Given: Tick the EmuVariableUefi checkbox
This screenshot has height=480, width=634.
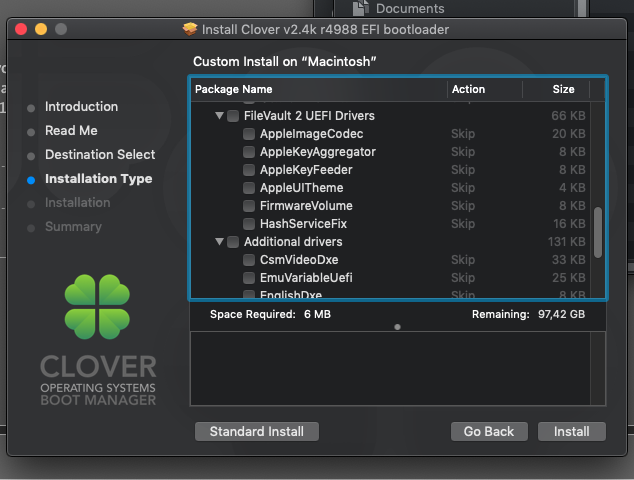Looking at the screenshot, I should coord(249,278).
